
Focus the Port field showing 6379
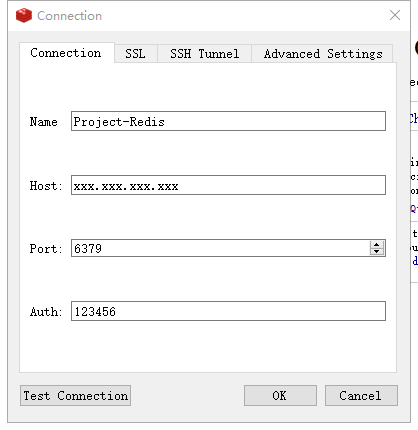pos(220,248)
